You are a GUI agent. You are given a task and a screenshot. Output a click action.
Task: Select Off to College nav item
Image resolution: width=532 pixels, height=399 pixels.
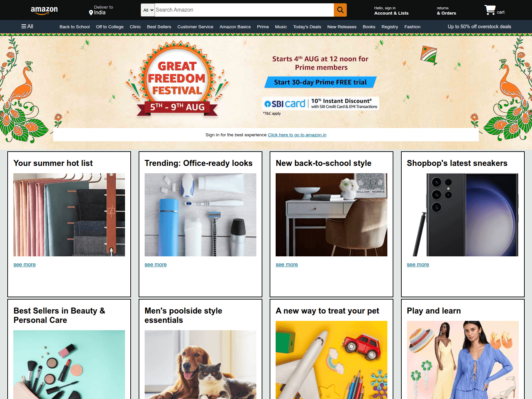point(110,27)
